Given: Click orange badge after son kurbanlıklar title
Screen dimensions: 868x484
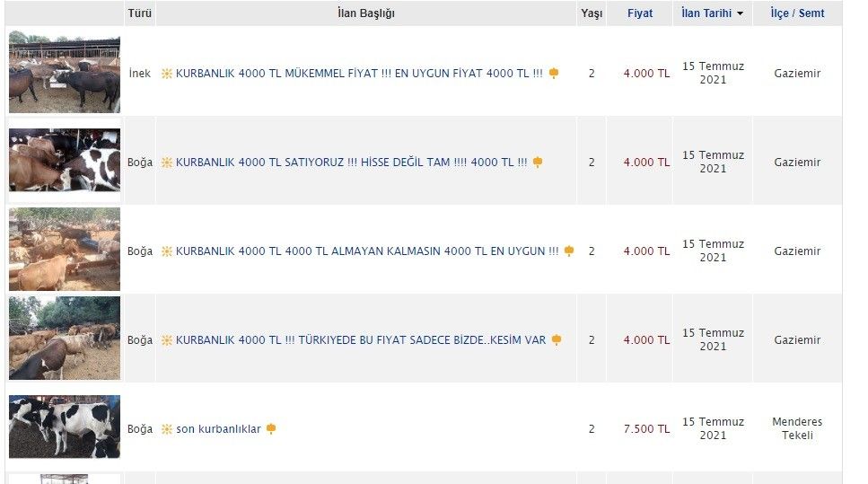Looking at the screenshot, I should [x=271, y=429].
